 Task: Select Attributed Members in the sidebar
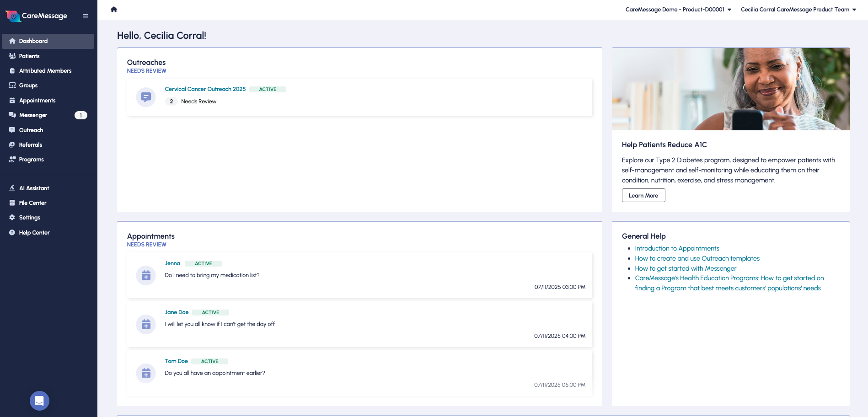(x=45, y=70)
